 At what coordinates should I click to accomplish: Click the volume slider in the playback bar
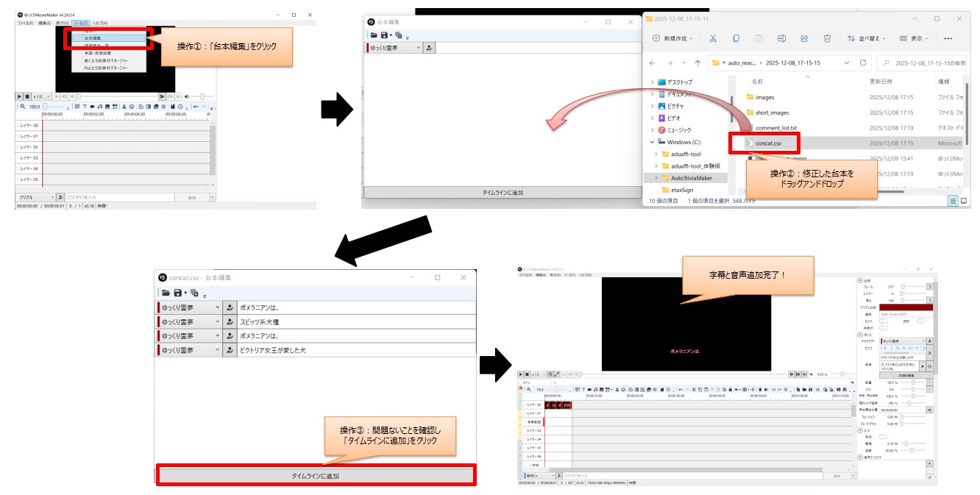pos(202,96)
